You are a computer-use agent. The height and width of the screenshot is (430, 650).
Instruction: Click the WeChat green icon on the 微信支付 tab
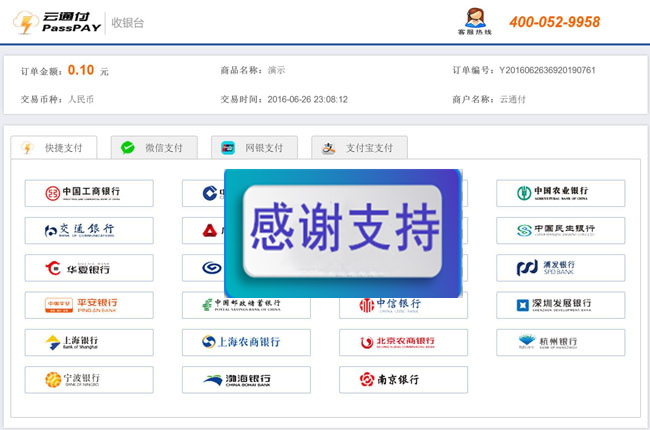tap(128, 148)
